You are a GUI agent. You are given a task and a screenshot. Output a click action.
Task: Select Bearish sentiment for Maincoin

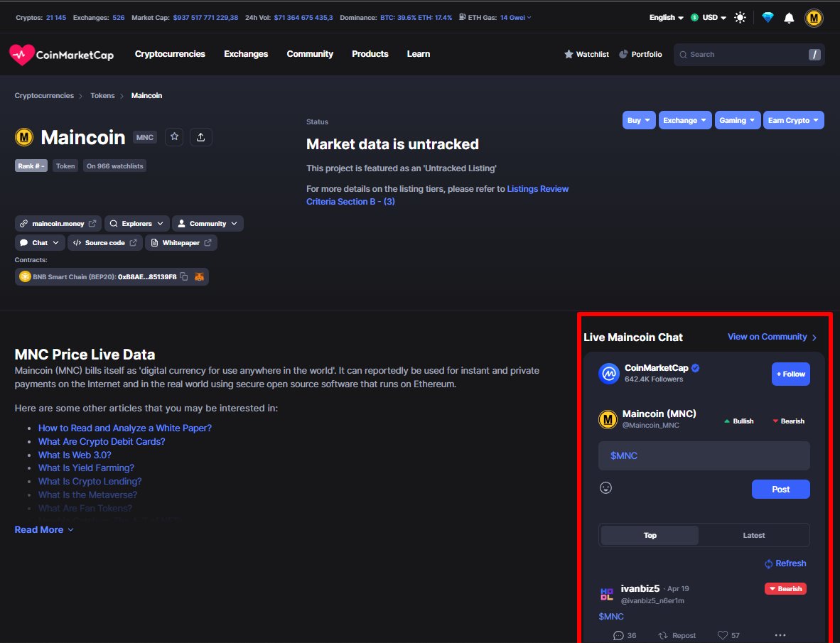click(788, 421)
